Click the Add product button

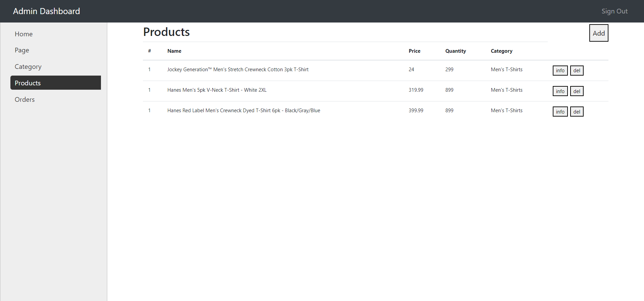598,33
